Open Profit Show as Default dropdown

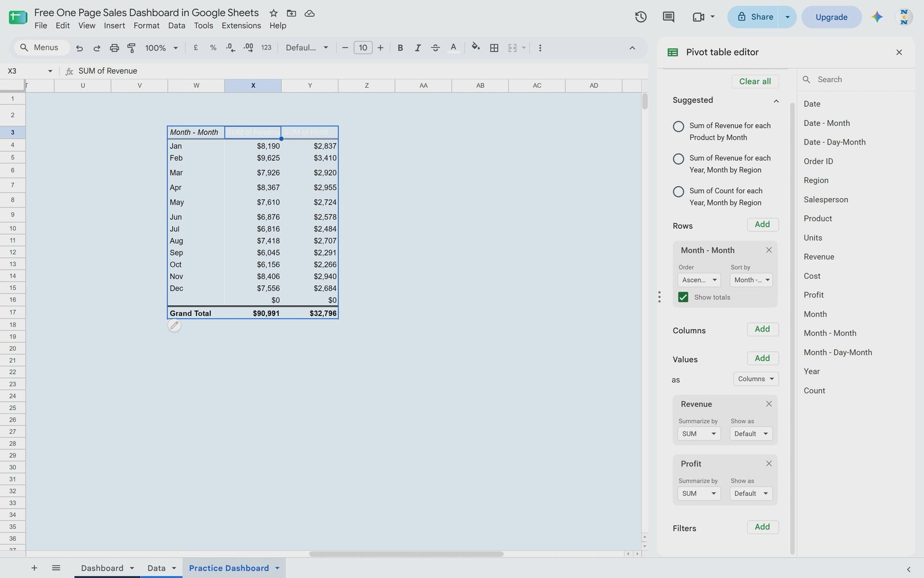coord(751,494)
